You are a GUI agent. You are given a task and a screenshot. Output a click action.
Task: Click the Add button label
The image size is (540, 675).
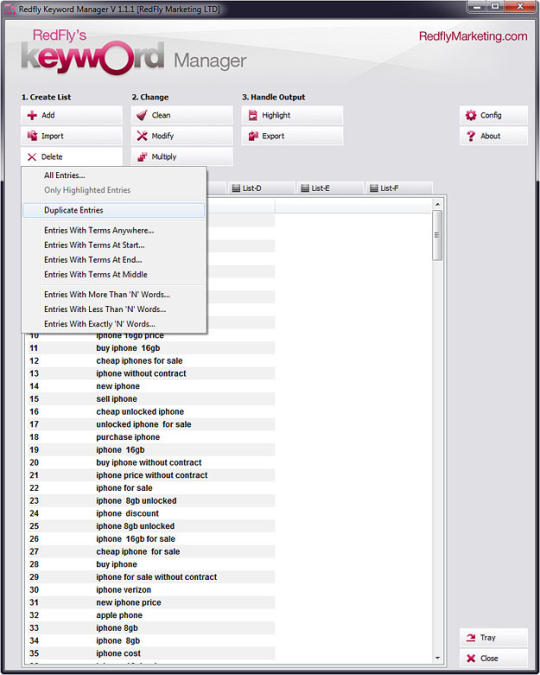pos(48,115)
